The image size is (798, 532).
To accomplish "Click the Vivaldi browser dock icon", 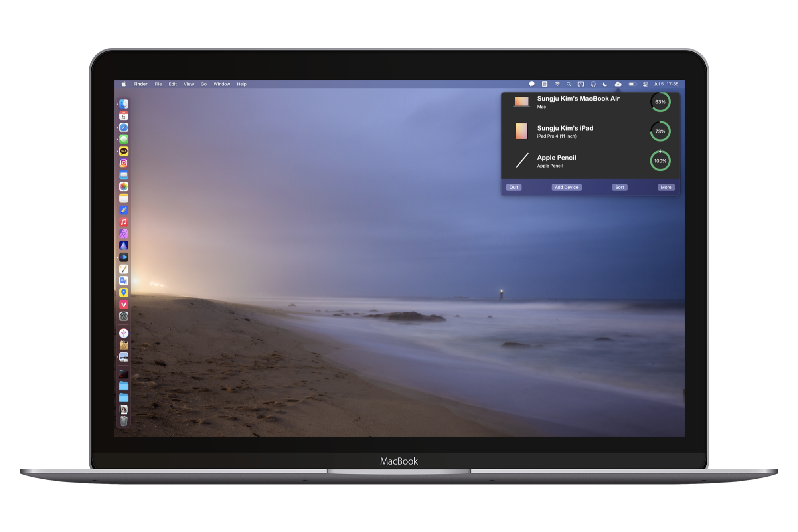I will click(124, 305).
